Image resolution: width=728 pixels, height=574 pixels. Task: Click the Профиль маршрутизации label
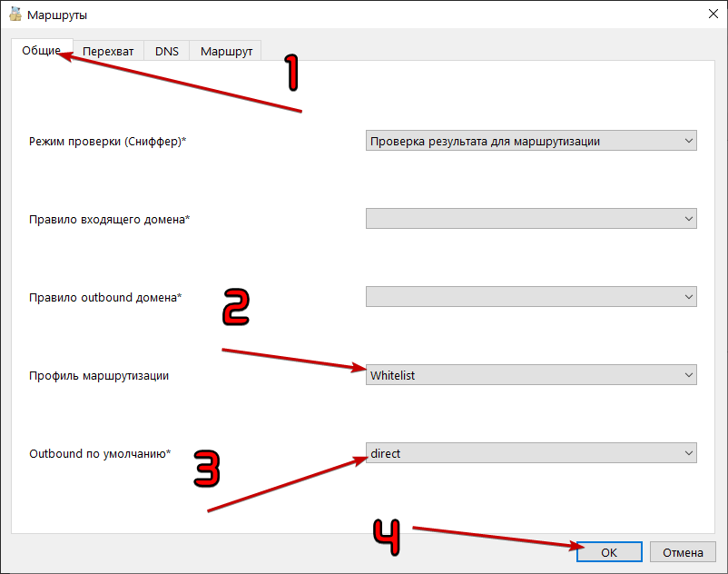99,375
